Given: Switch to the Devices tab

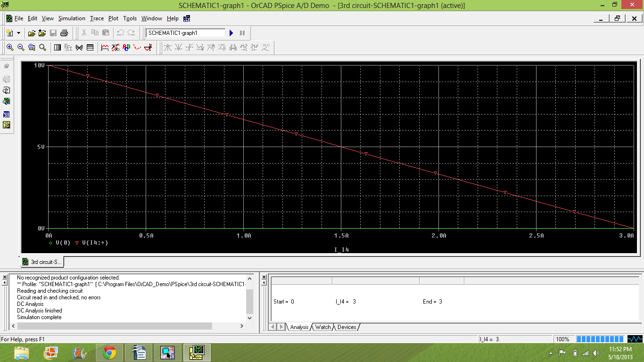Looking at the screenshot, I should point(346,327).
